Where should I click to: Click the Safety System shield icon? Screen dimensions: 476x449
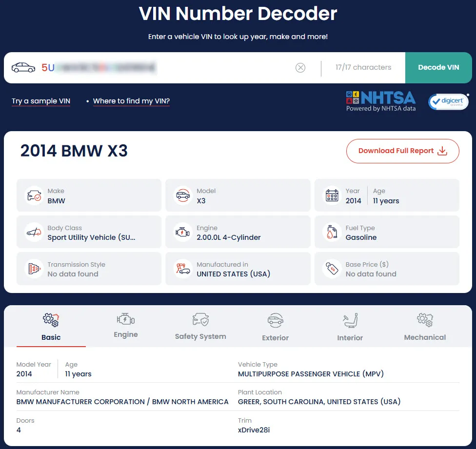pyautogui.click(x=200, y=319)
